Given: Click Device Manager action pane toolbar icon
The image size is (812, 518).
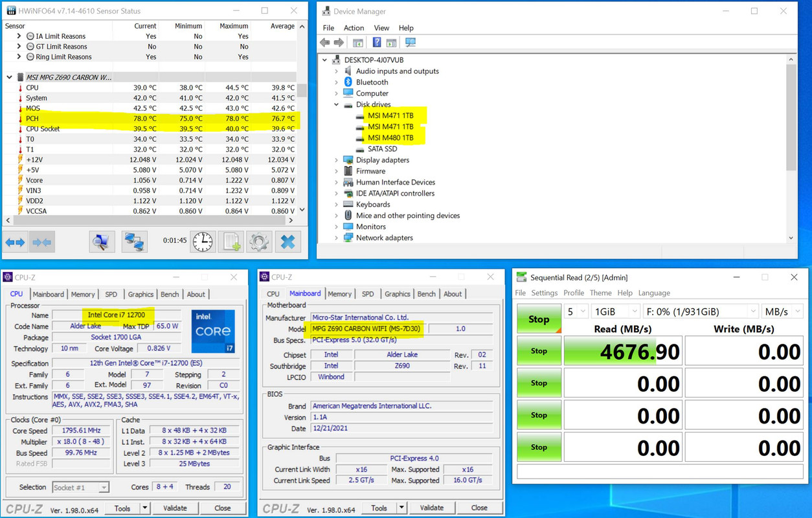Looking at the screenshot, I should point(391,43).
